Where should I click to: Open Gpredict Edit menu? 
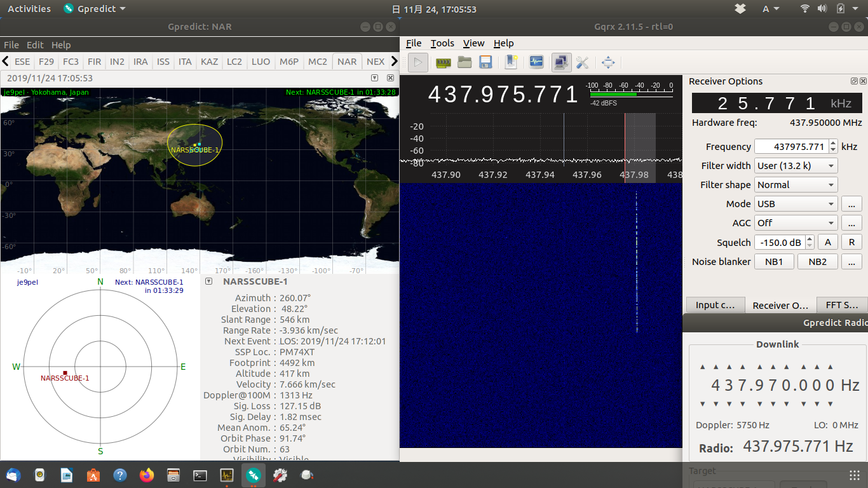click(x=35, y=45)
